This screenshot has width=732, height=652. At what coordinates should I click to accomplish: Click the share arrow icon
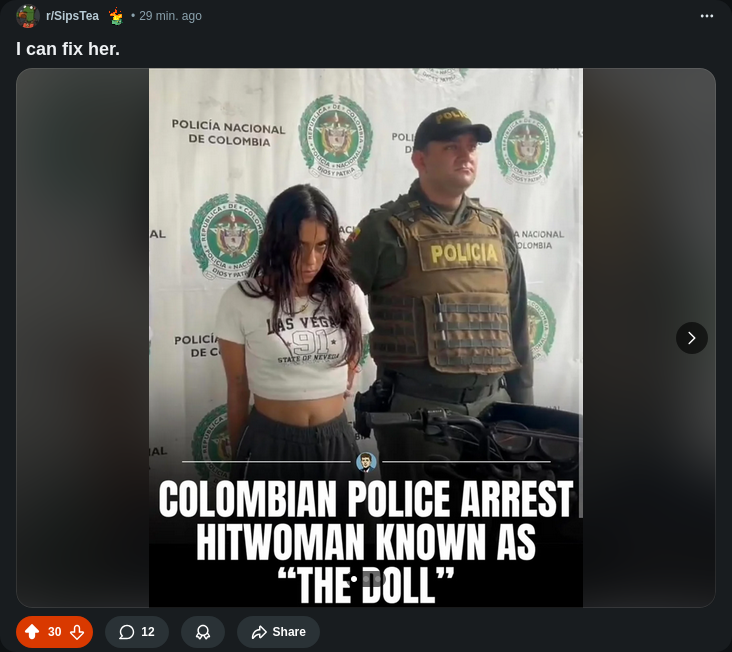(259, 632)
